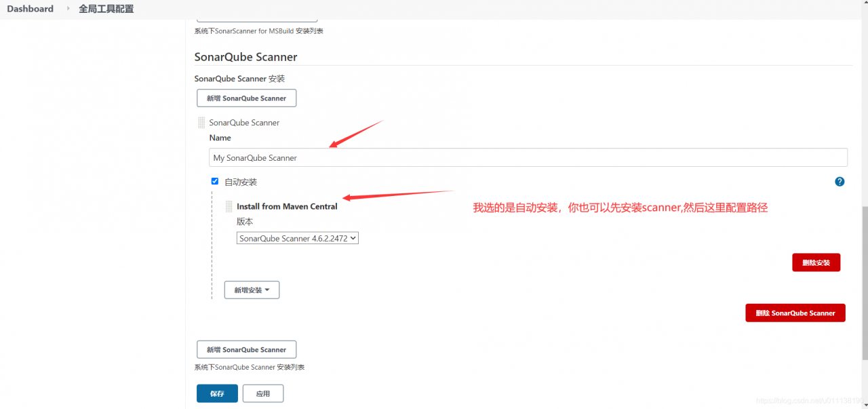Click the Install from Maven Central title

[x=287, y=206]
